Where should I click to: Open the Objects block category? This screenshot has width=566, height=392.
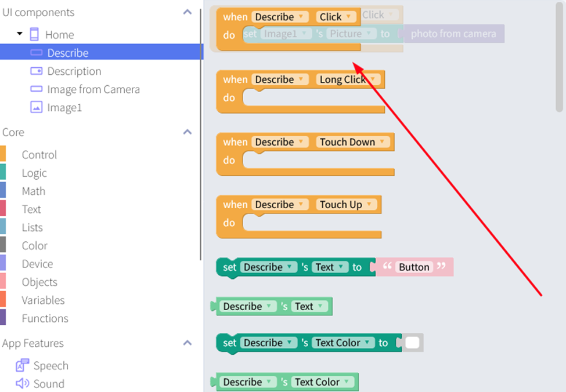(x=39, y=282)
